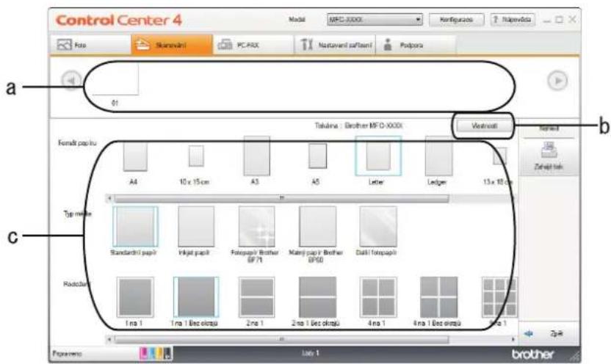This screenshot has width=611, height=364.
Task: Pick 4 na 1 Bez okrajů layout
Action: click(438, 297)
